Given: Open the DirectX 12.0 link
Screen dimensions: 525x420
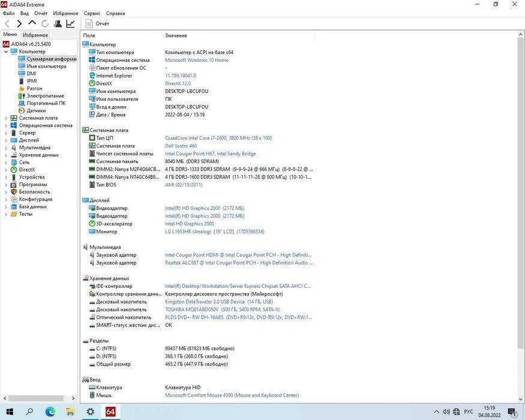Looking at the screenshot, I should [x=178, y=83].
